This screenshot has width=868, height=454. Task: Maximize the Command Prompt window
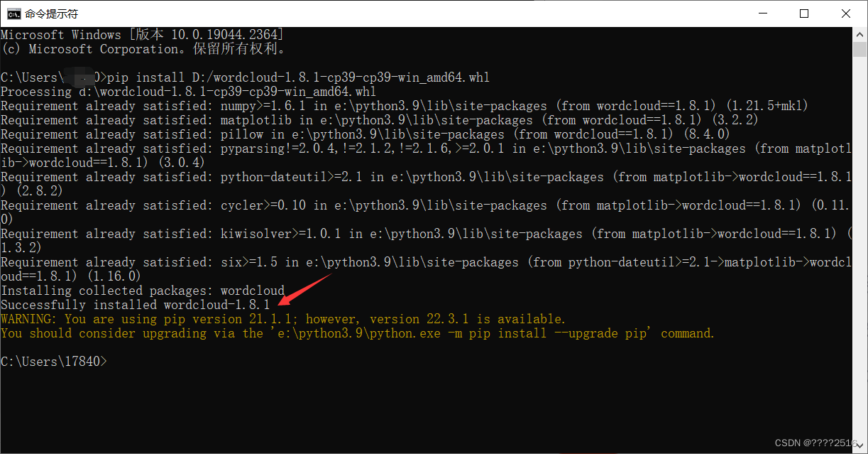coord(803,13)
